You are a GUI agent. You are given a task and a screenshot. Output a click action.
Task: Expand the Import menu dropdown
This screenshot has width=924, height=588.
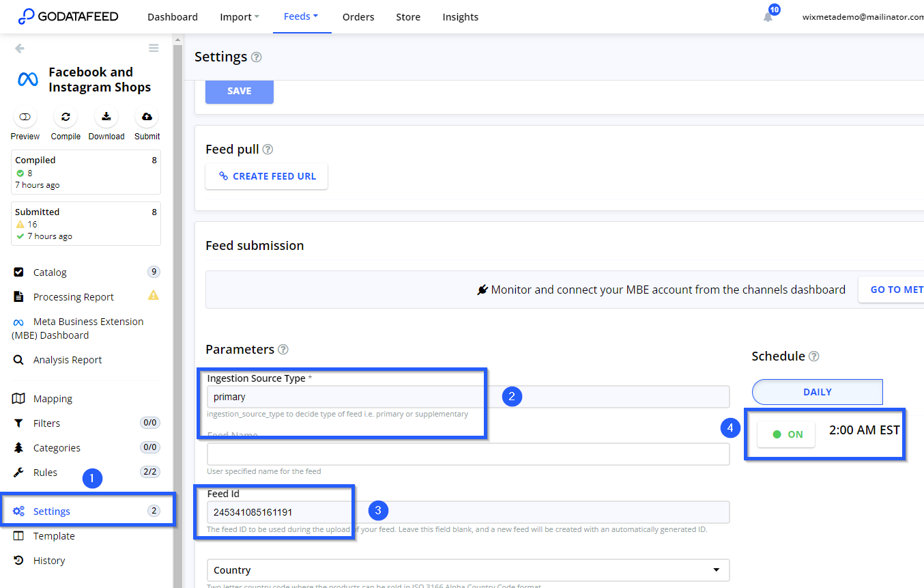[x=240, y=17]
